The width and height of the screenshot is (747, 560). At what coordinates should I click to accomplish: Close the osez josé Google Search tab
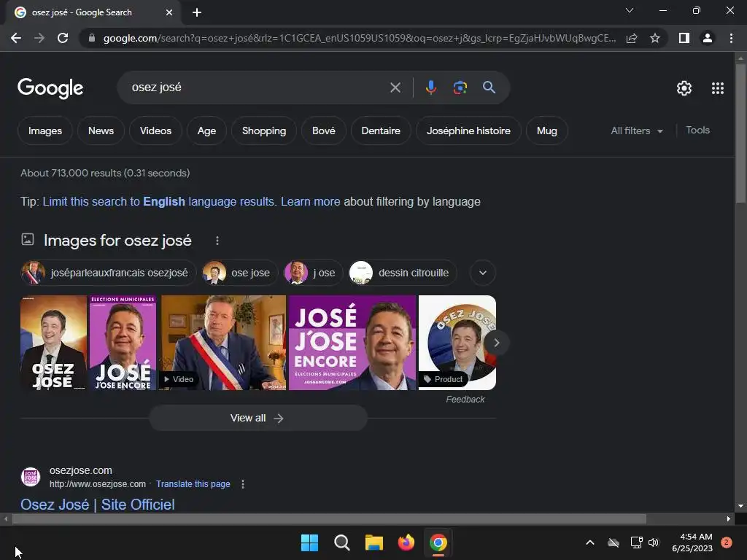(x=169, y=12)
